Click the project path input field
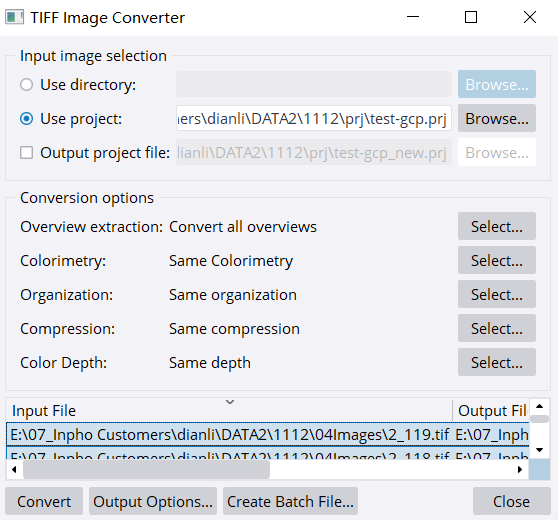The height and width of the screenshot is (520, 558). (314, 118)
